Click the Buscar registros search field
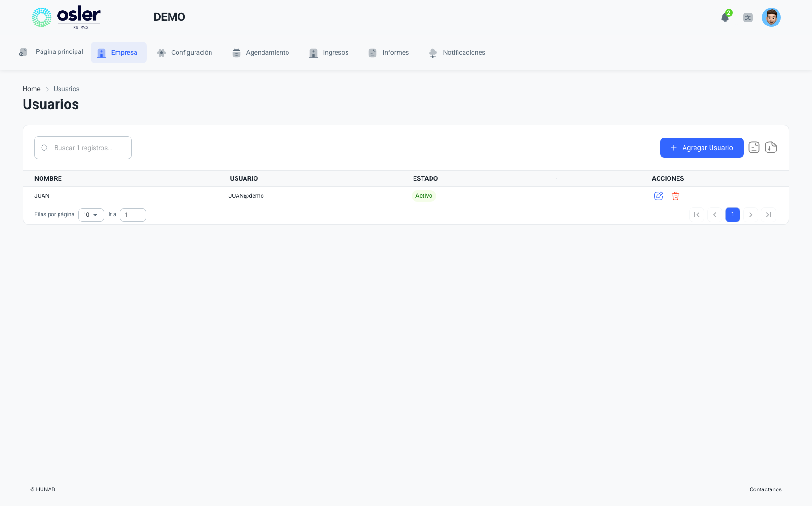 coord(83,148)
